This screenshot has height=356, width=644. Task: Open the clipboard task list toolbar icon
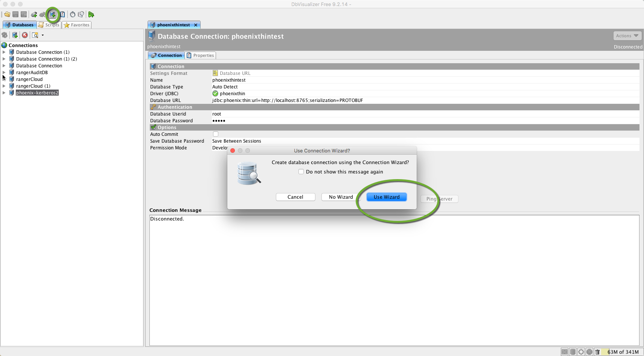pyautogui.click(x=62, y=14)
